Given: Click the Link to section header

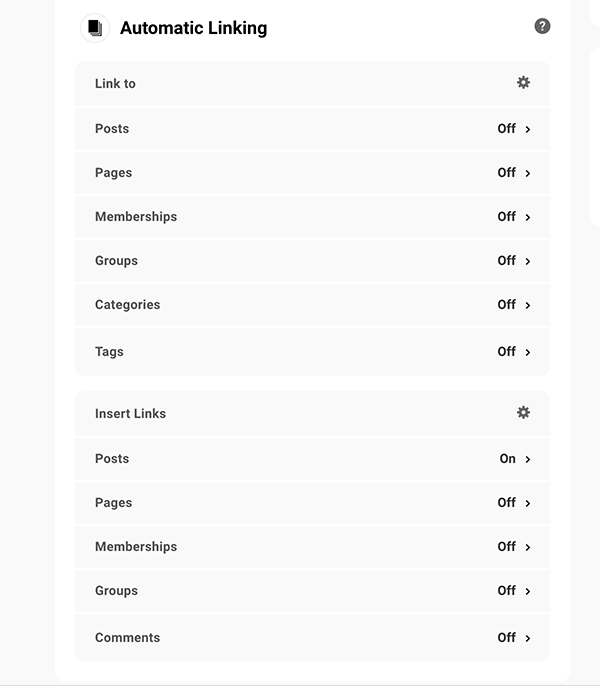Looking at the screenshot, I should point(115,83).
